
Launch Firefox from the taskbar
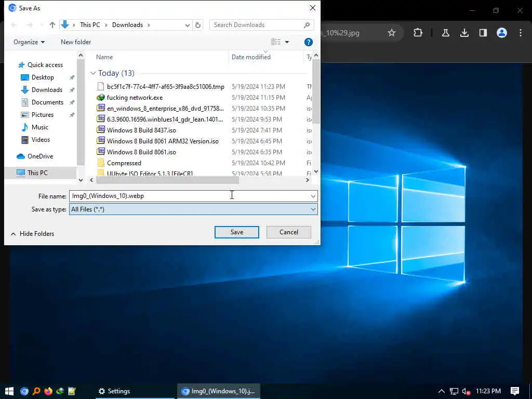(x=48, y=391)
